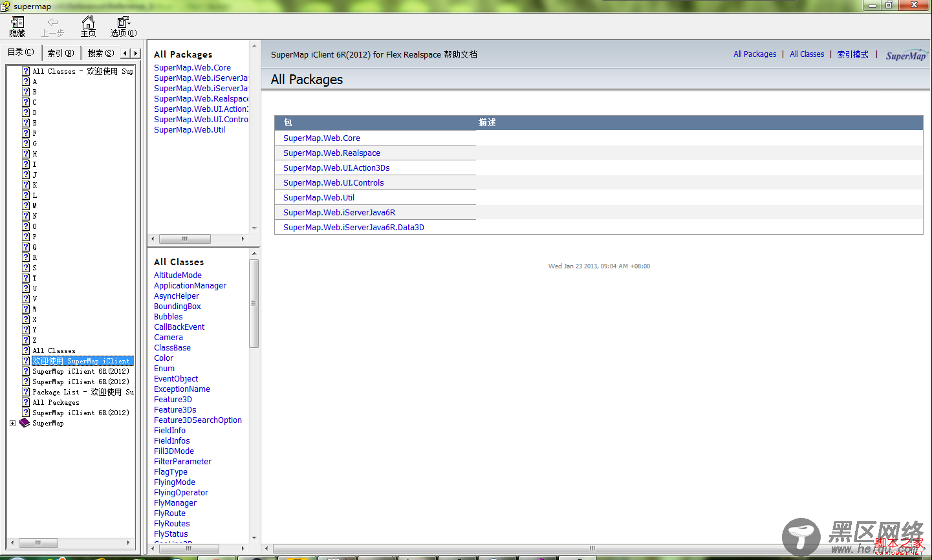
Task: Open the Color class link
Action: pyautogui.click(x=164, y=358)
